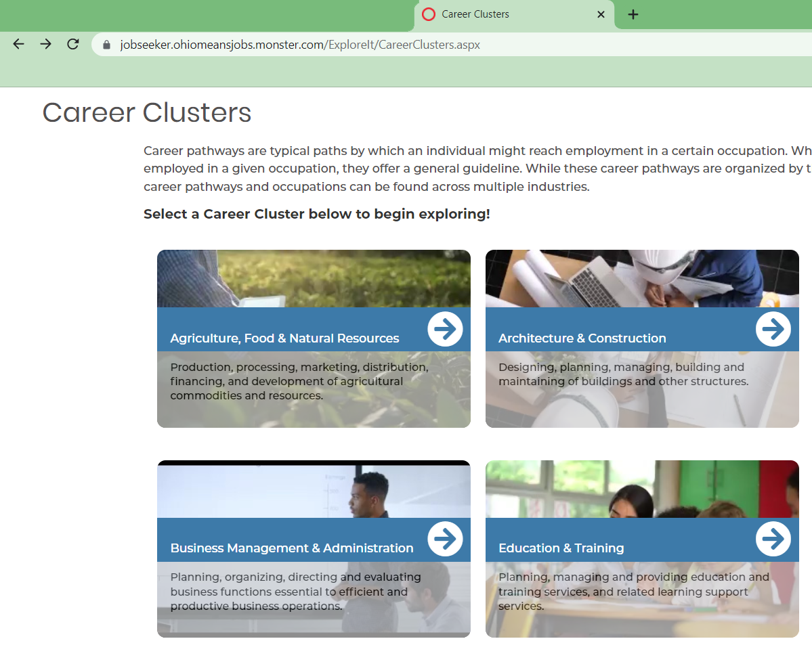Viewport: 812px width, 662px height.
Task: Click the Career Clusters page heading
Action: click(x=146, y=112)
